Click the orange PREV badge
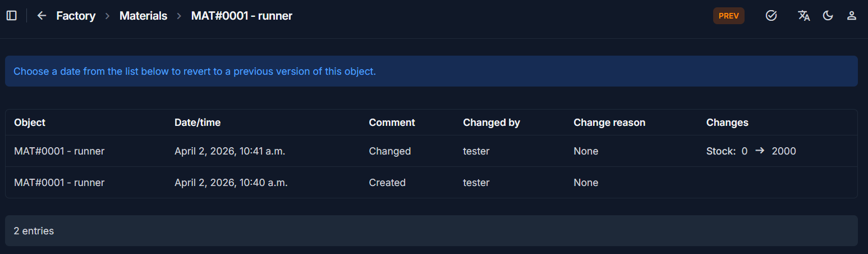Viewport: 868px width, 254px height. click(x=729, y=16)
